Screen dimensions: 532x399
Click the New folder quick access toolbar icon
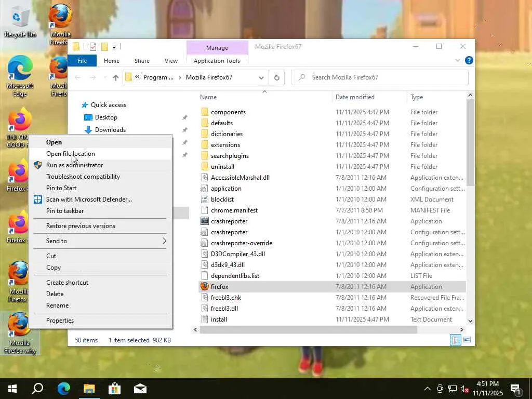(104, 47)
